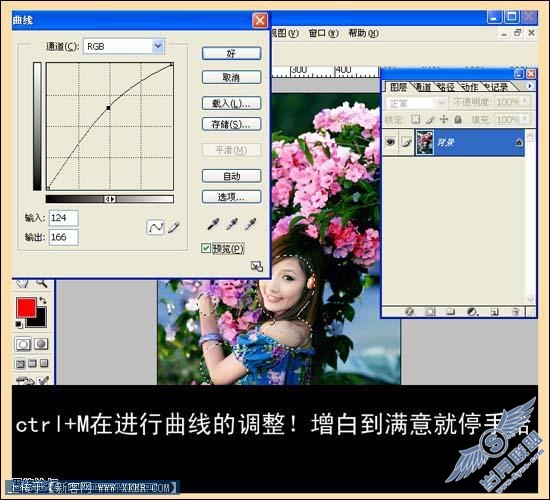Click the 好 OK button

[232, 53]
